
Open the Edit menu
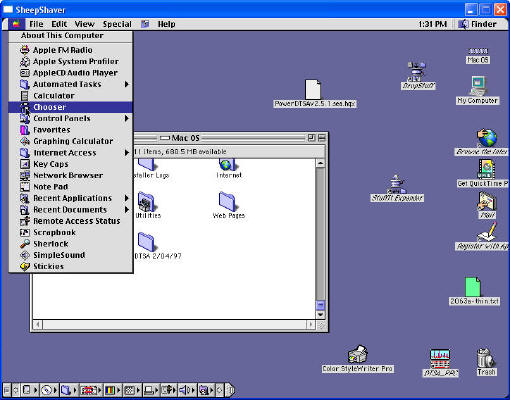click(x=59, y=24)
